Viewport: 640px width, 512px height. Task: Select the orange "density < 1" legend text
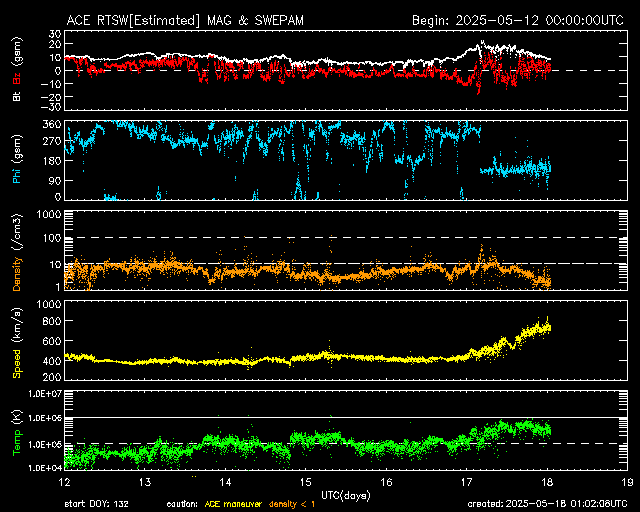coord(292,505)
